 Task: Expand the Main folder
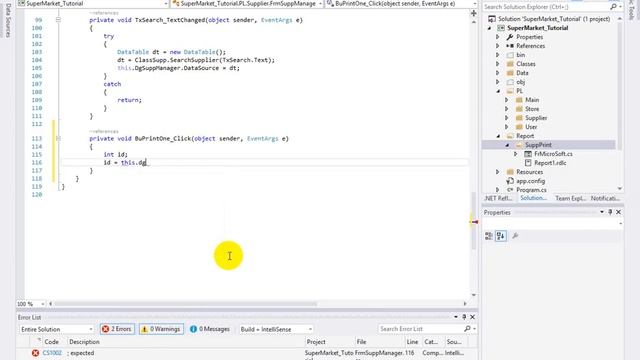[507, 100]
